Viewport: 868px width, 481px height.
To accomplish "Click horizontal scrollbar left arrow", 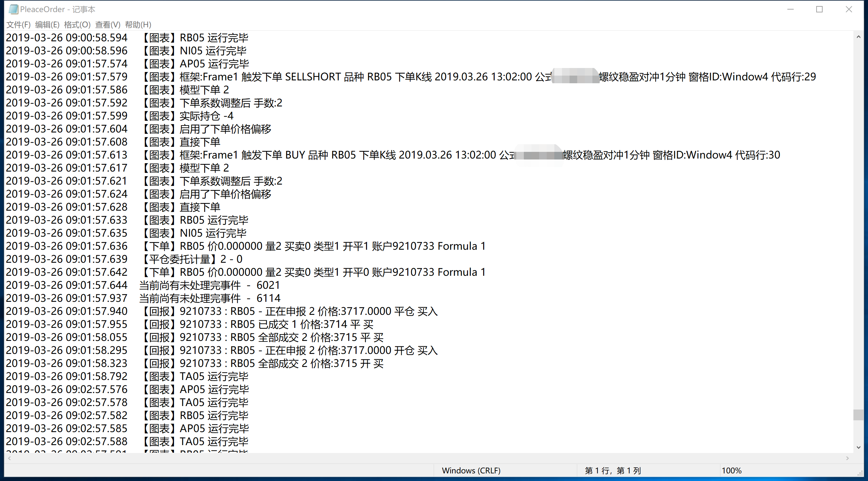I will tap(10, 458).
